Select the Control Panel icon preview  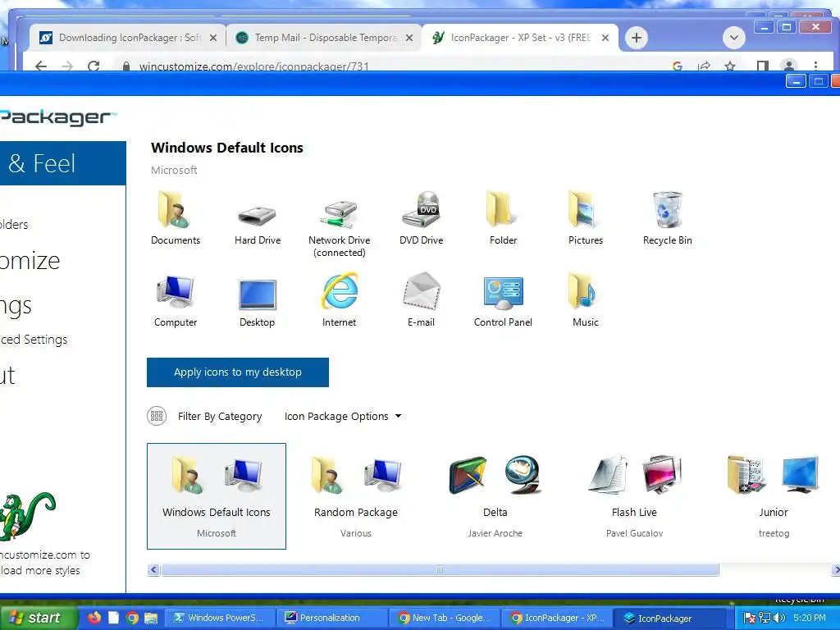click(503, 293)
